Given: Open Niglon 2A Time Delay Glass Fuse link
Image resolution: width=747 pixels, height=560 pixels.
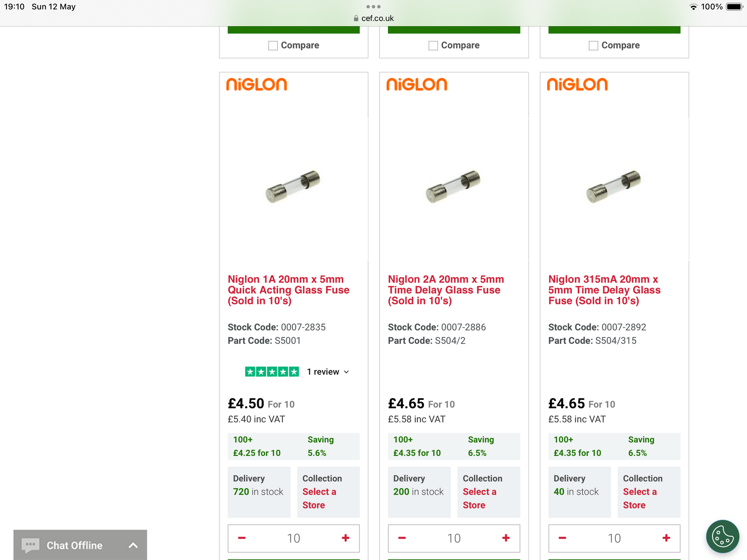Looking at the screenshot, I should point(446,290).
